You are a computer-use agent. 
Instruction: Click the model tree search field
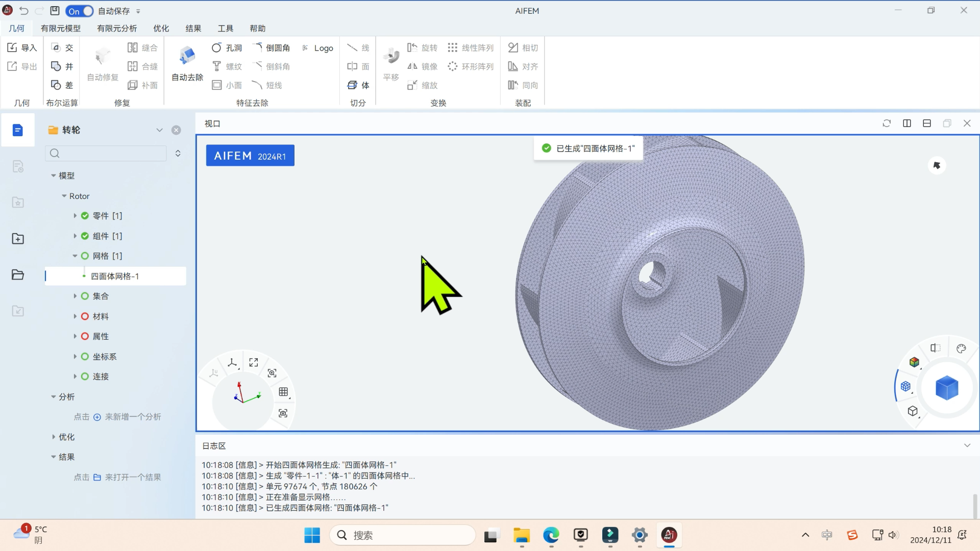[110, 153]
